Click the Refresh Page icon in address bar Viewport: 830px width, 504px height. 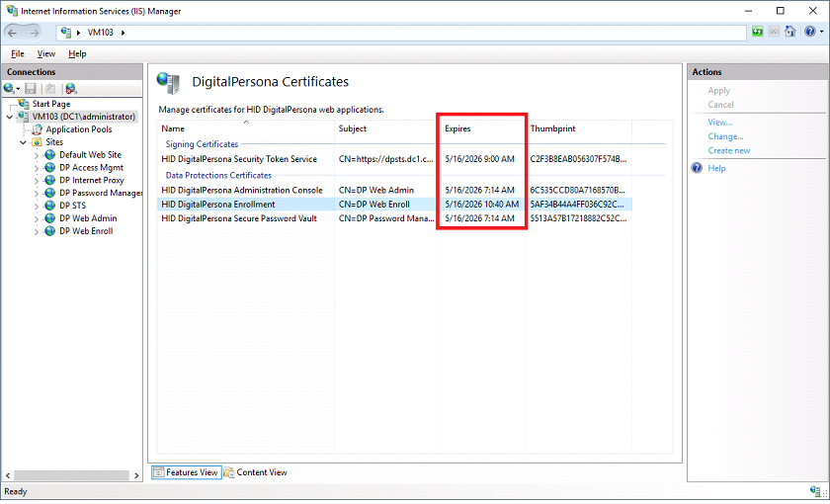point(758,32)
